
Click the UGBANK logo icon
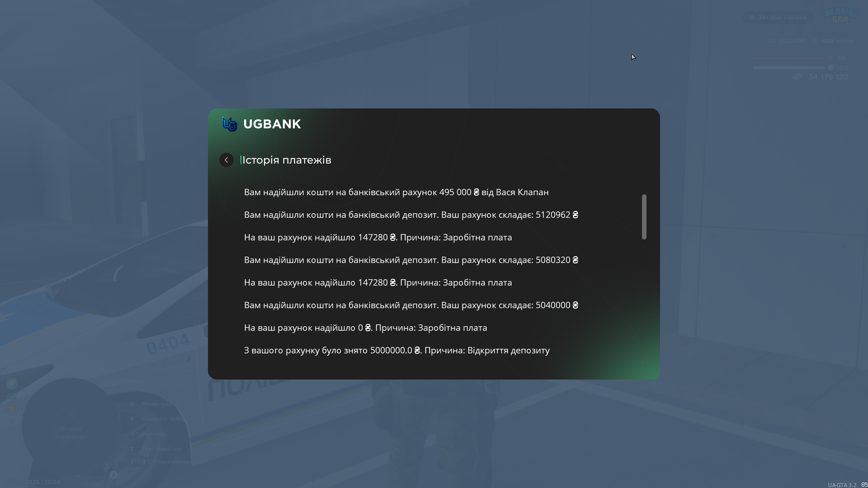[230, 124]
